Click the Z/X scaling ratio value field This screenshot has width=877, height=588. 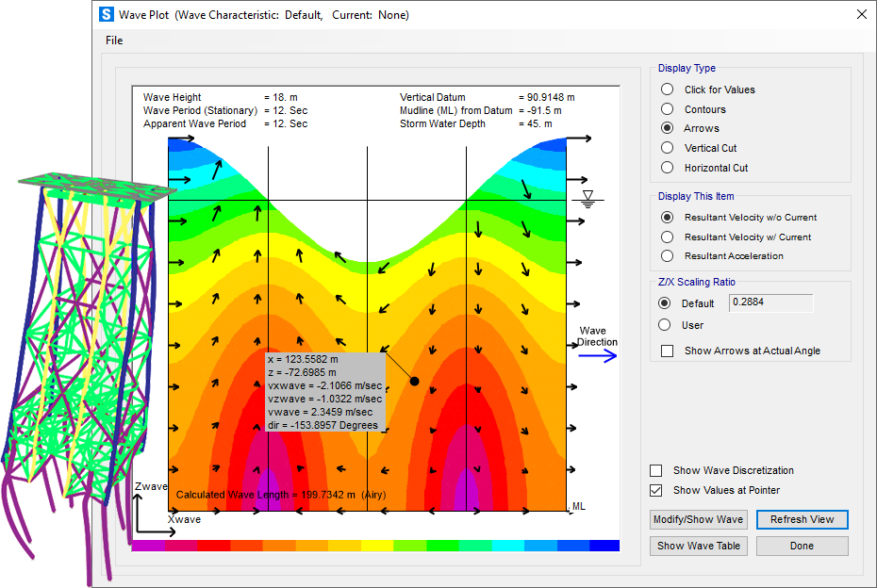click(x=770, y=303)
